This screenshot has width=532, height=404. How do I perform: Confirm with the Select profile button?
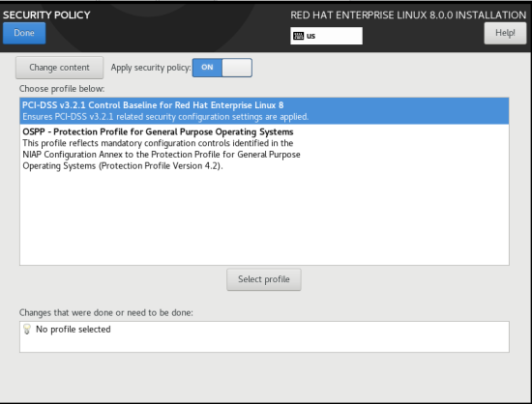[264, 279]
